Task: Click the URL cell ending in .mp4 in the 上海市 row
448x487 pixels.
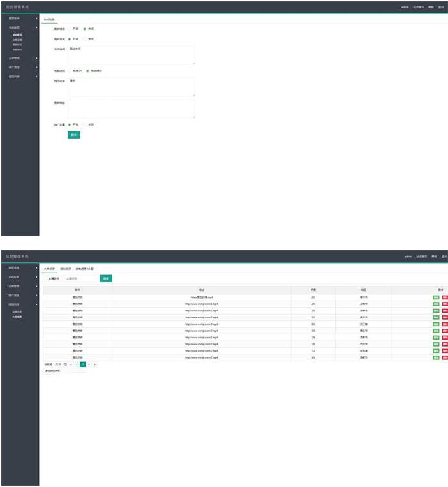Action: tap(202, 304)
